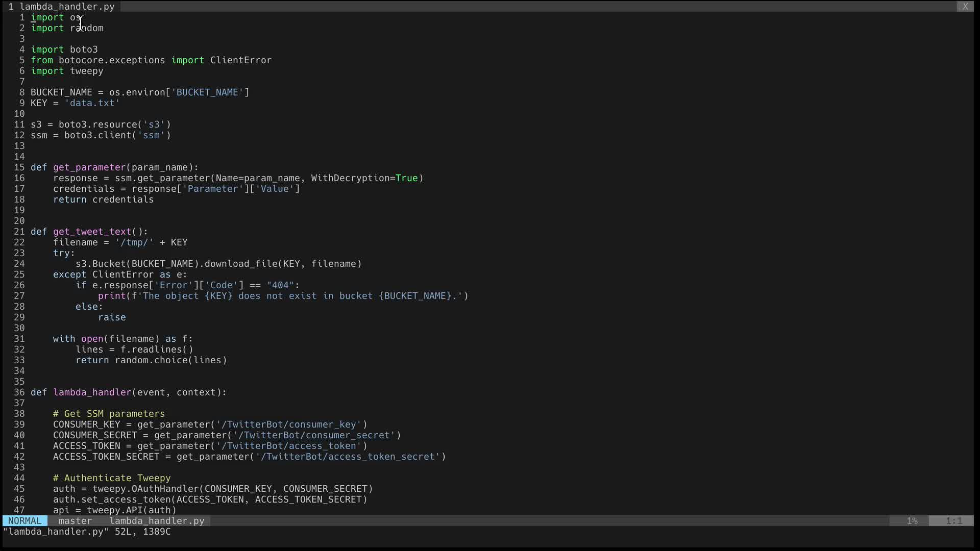Viewport: 980px width, 551px height.
Task: Click the lambda_handler function definition name
Action: [x=92, y=392]
